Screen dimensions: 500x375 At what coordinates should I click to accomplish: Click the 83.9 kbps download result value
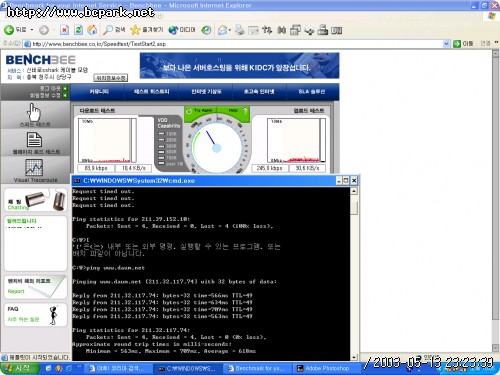96,168
